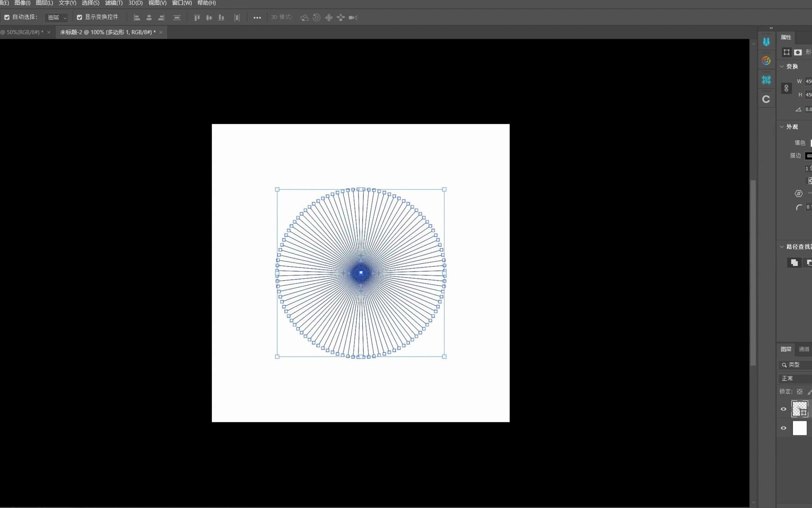
Task: Collapse the 外观 section
Action: pos(782,127)
